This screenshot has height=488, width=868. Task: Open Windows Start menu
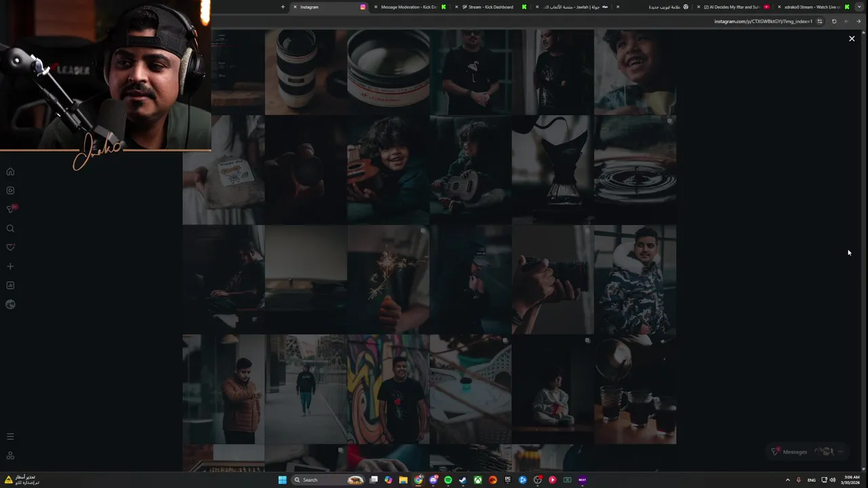(283, 480)
